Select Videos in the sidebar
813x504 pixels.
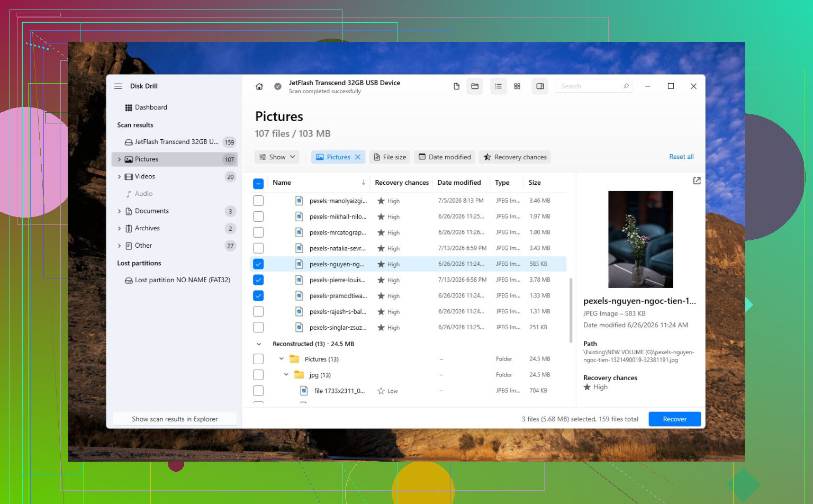click(x=175, y=177)
